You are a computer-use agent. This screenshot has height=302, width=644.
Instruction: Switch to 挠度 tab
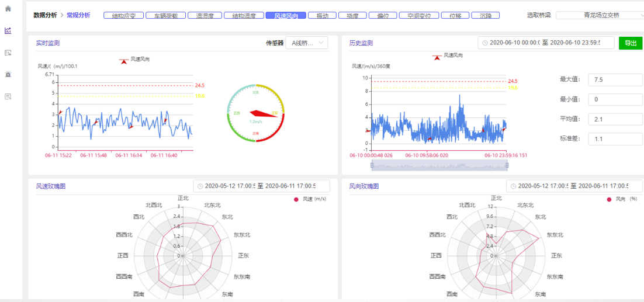[x=352, y=16]
